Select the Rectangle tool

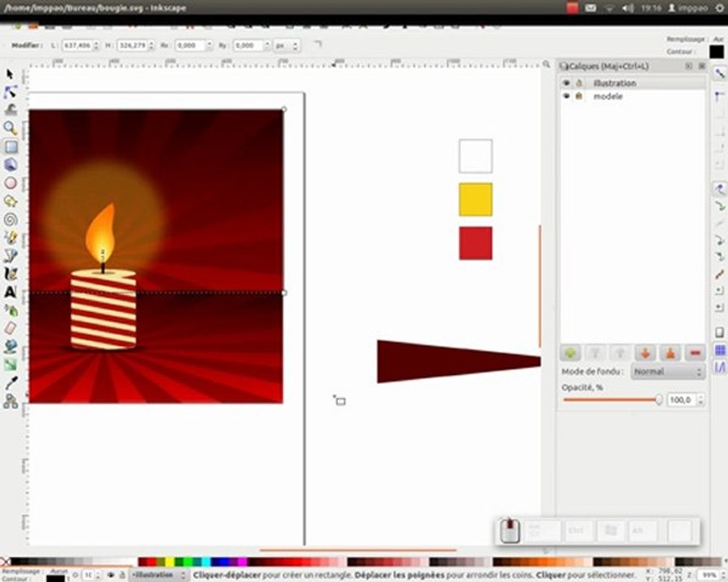[x=11, y=146]
